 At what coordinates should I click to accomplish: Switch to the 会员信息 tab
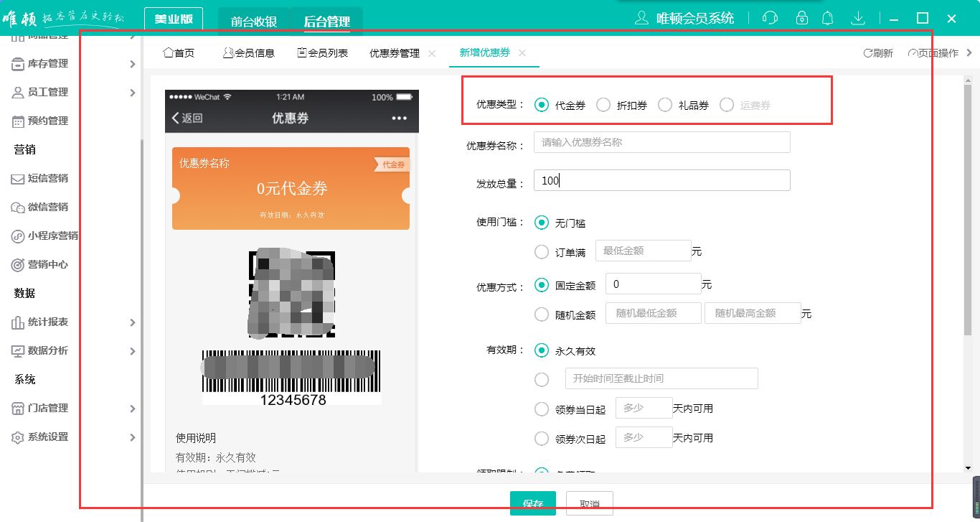tap(248, 53)
